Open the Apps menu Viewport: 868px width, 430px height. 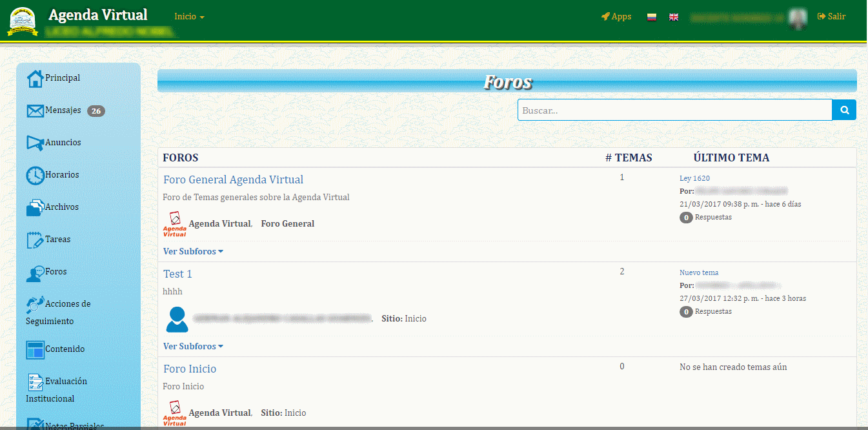[x=616, y=17]
